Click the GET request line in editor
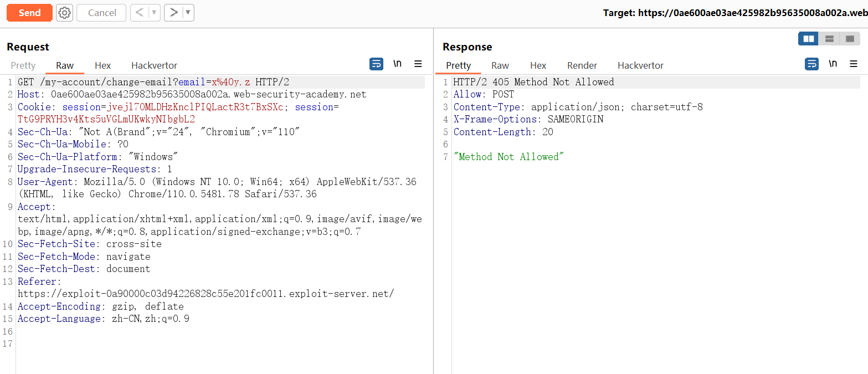Viewport: 868px width, 374px height. coord(153,82)
